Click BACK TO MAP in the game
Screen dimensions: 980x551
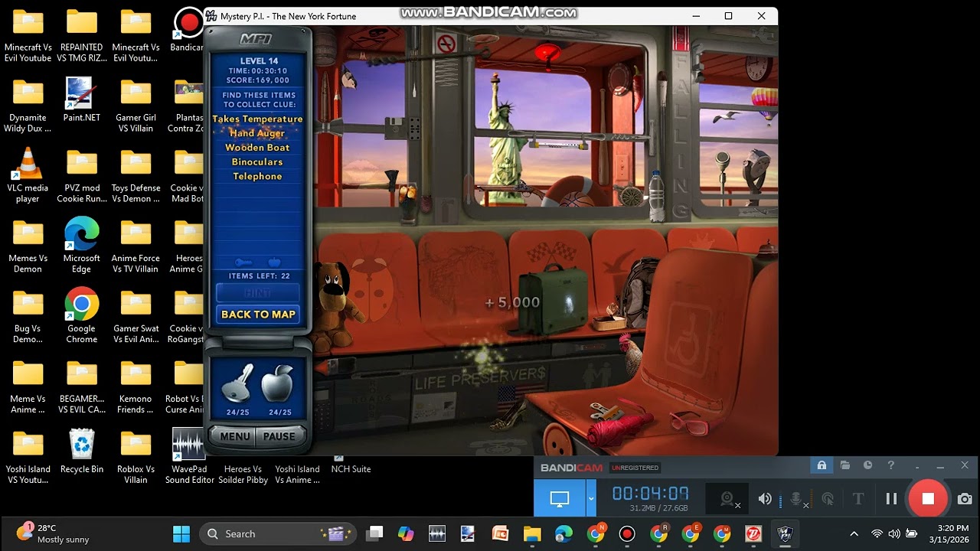pos(258,315)
